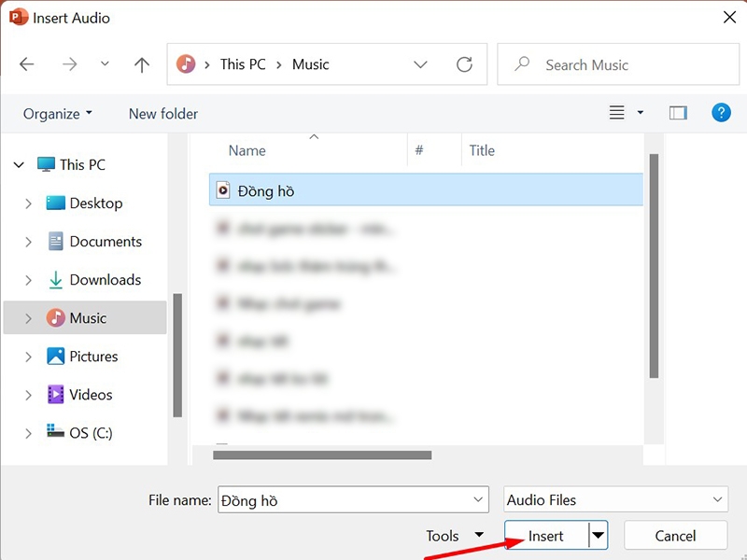Screen dimensions: 747x560
Task: Show the preview pane
Action: (678, 113)
